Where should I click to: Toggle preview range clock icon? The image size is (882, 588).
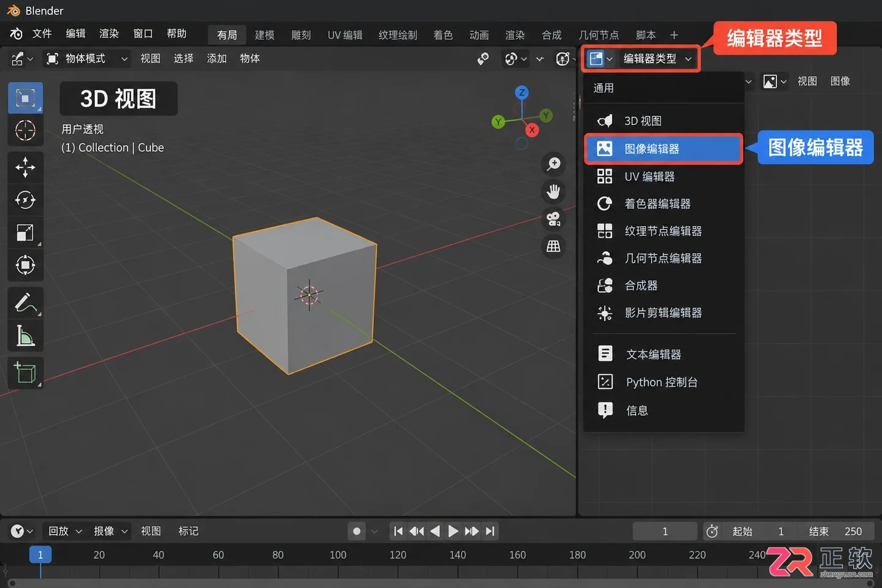coord(712,532)
